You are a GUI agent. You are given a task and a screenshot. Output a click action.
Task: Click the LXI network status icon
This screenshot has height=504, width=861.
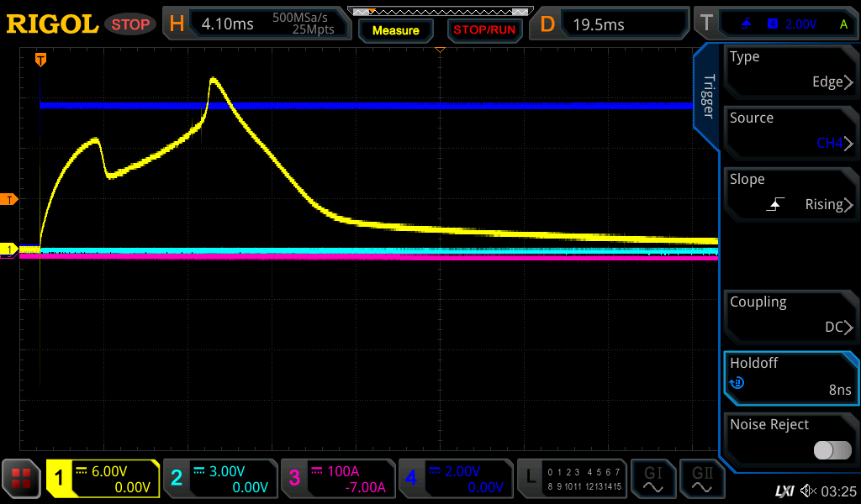click(784, 490)
